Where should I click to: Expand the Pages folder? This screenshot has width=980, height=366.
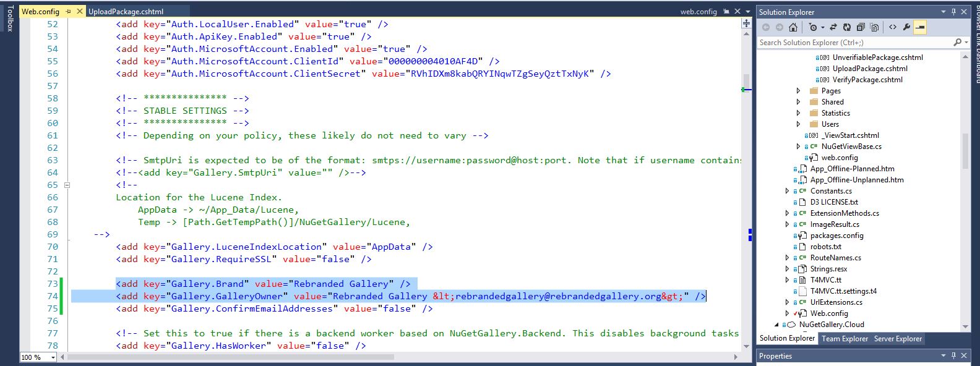coord(798,91)
